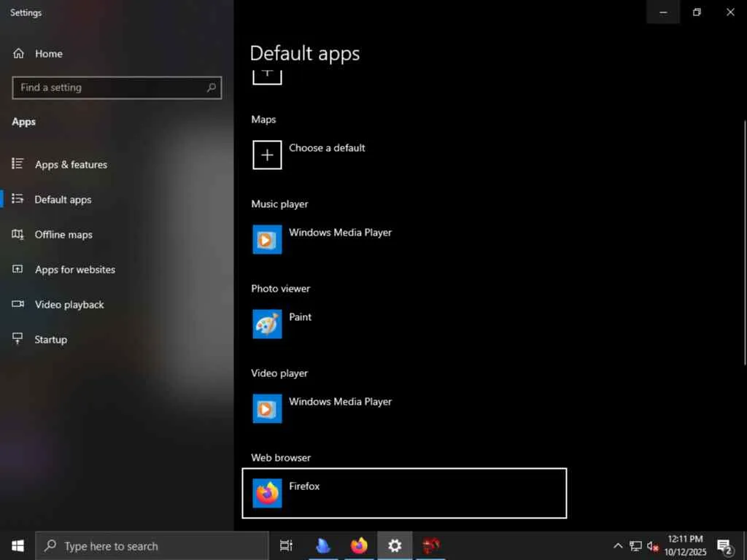747x560 pixels.
Task: Minimize the Settings window
Action: click(x=663, y=12)
